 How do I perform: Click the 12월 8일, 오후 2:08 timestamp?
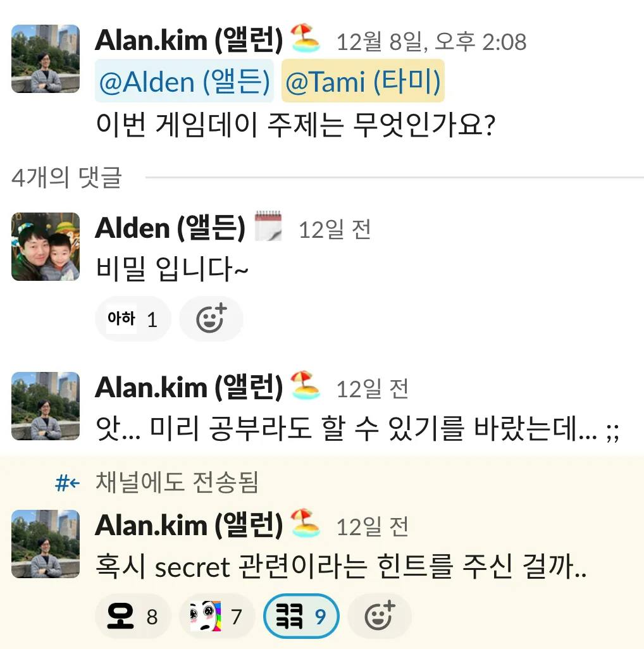[x=431, y=42]
